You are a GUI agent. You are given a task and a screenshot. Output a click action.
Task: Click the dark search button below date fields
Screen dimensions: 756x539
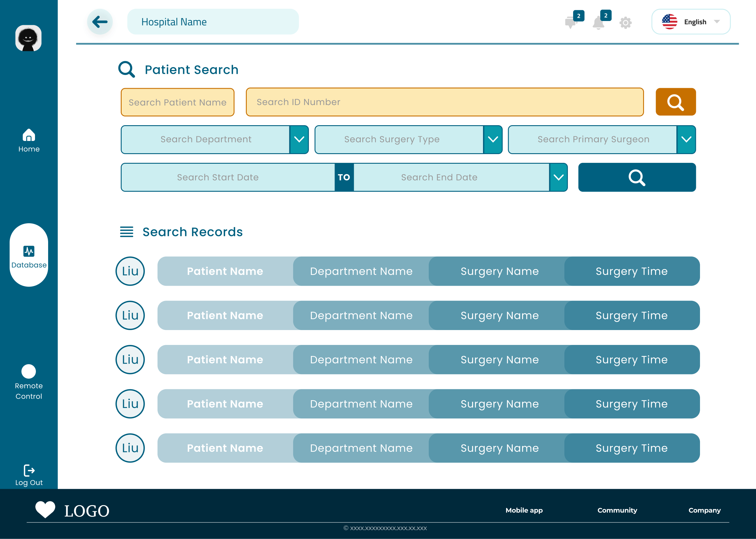[637, 177]
